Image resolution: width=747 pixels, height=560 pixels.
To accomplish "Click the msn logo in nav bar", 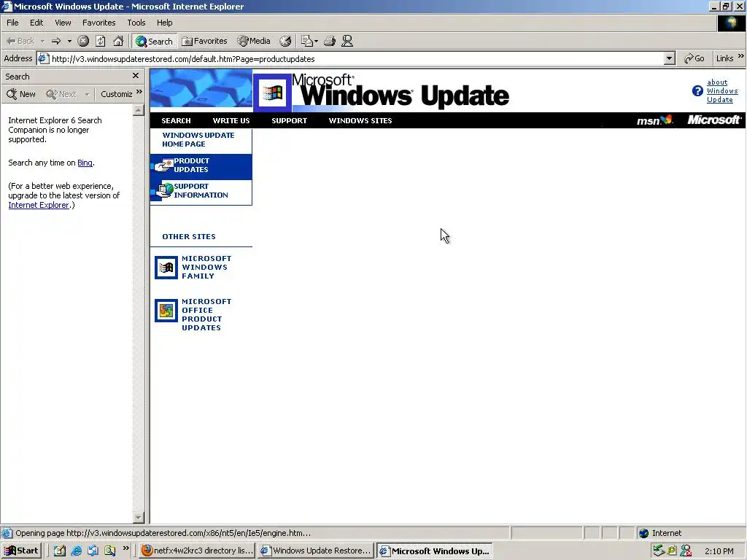I will pyautogui.click(x=654, y=120).
